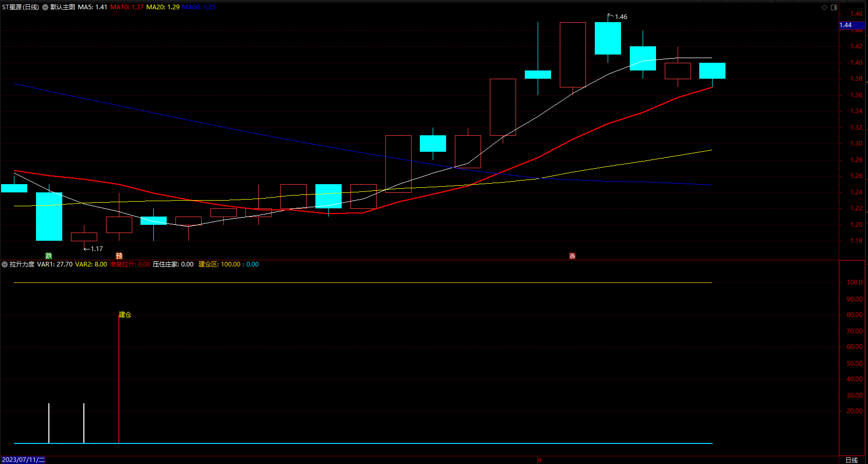Click the 日线 period label

click(x=852, y=460)
